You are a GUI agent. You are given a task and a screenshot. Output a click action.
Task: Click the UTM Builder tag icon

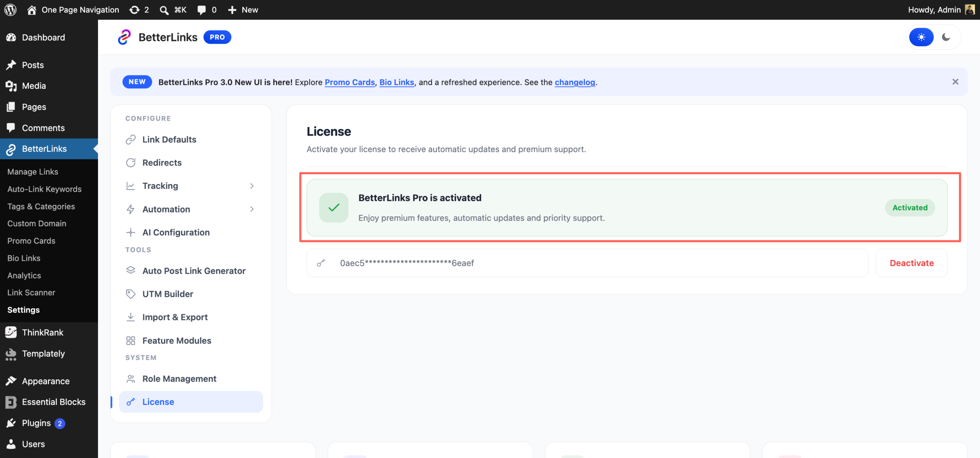pos(131,294)
